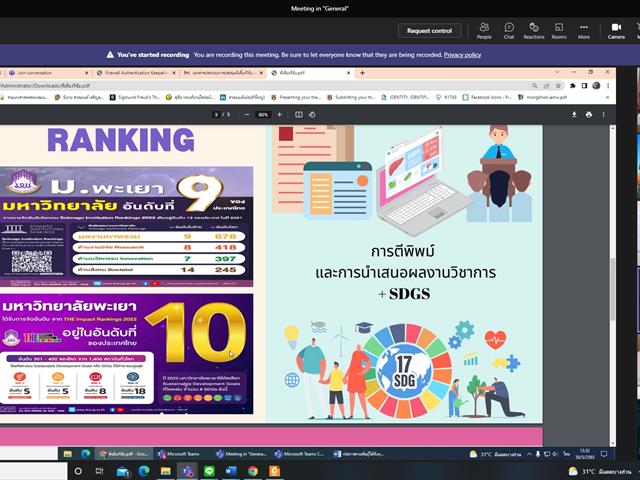Click the Fit to page icon
The width and height of the screenshot is (640, 480).
(299, 115)
